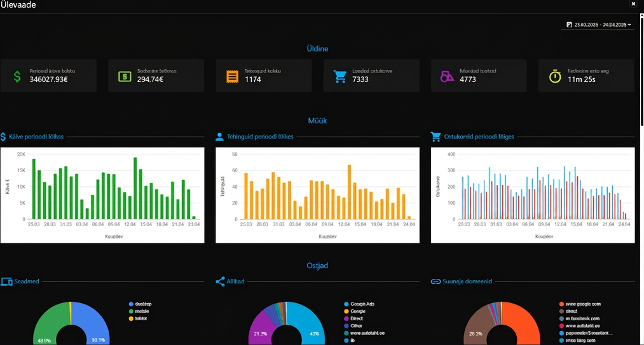Click the share icon next to Allikad
This screenshot has width=644, height=345.
click(220, 281)
